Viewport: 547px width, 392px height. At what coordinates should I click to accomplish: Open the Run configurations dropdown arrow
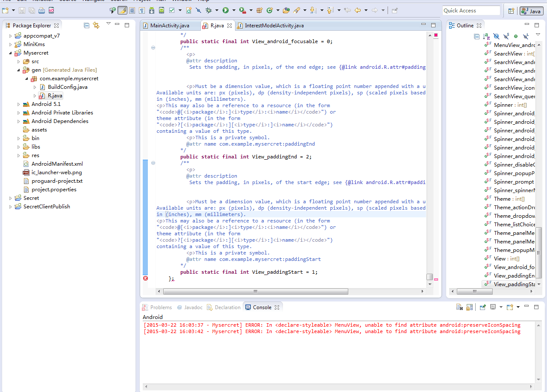point(234,10)
